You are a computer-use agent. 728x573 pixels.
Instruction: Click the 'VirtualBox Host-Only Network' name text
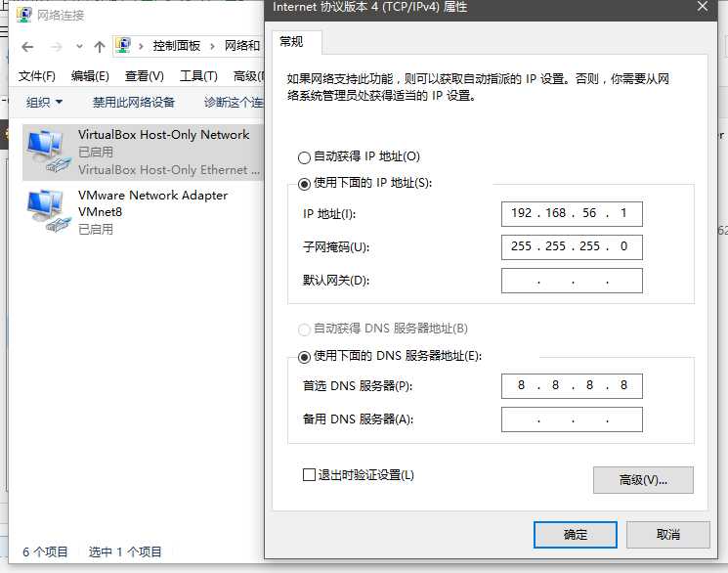(163, 135)
